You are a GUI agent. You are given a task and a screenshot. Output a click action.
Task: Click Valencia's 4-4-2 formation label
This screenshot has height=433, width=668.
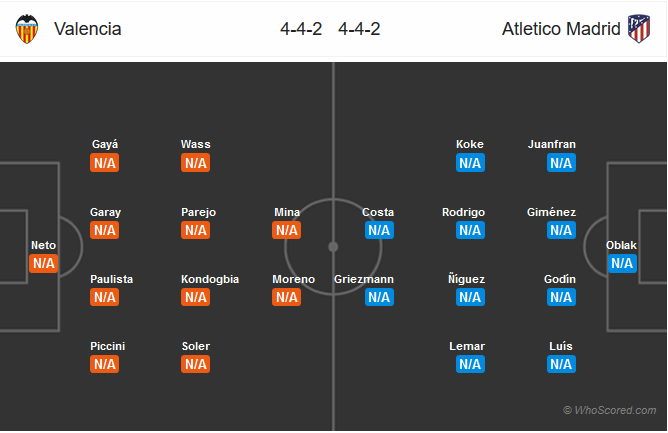click(301, 29)
